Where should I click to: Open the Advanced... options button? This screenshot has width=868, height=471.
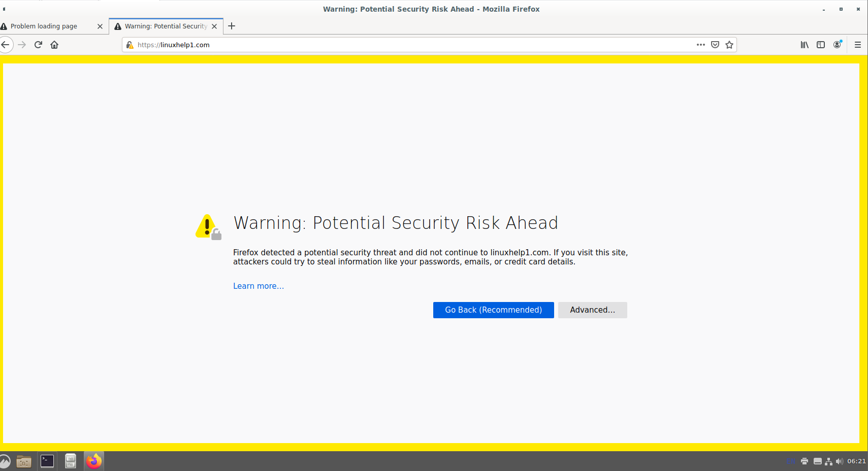(592, 310)
